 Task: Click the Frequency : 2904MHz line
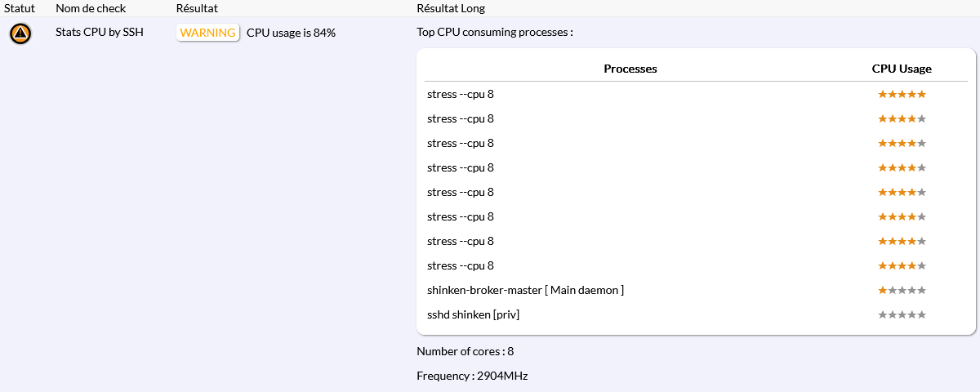(472, 376)
